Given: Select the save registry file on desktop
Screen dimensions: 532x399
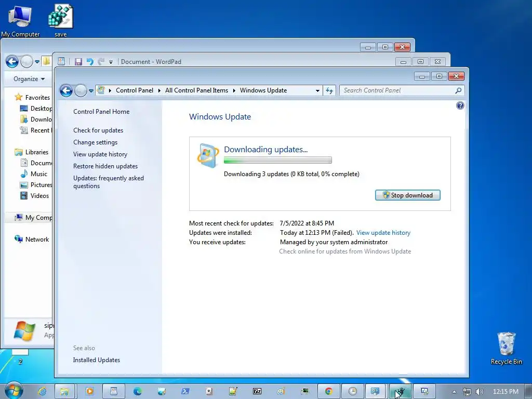Looking at the screenshot, I should point(60,20).
